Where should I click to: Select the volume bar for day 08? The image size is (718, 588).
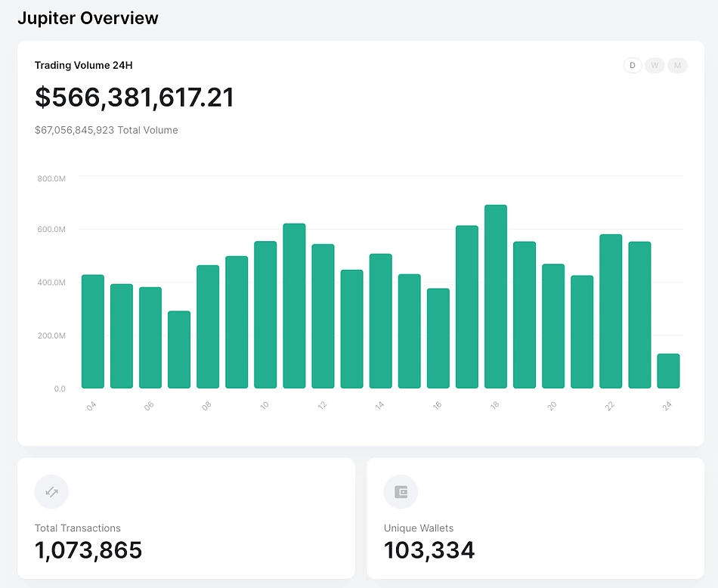pos(208,327)
